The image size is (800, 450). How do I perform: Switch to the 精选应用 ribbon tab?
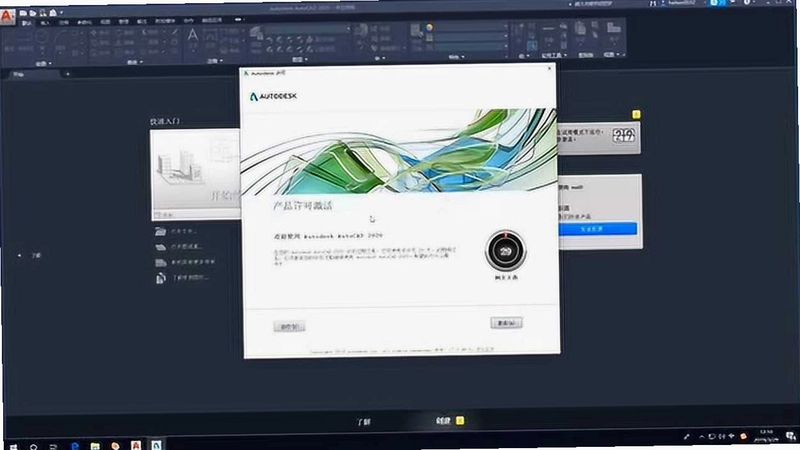[212, 21]
